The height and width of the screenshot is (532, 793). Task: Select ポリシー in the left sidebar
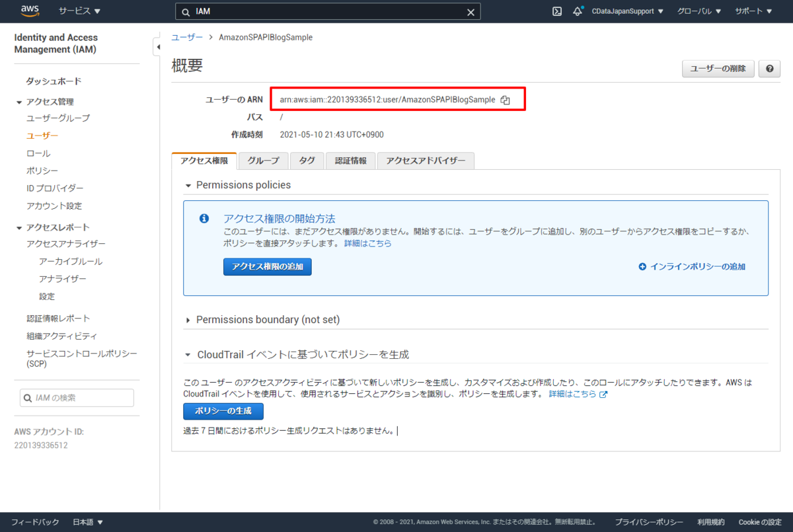tap(42, 170)
